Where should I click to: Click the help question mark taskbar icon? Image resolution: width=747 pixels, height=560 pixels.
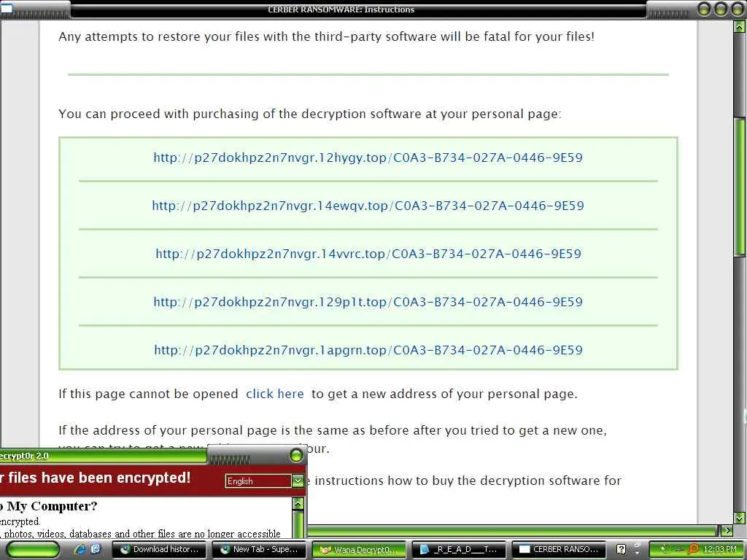coord(621,550)
